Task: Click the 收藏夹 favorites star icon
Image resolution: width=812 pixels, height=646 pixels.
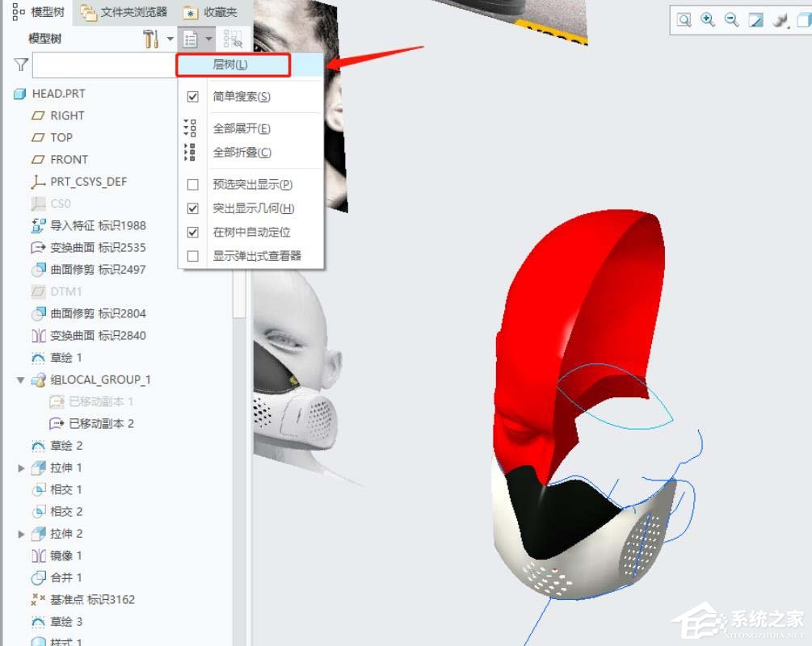Action: 190,11
